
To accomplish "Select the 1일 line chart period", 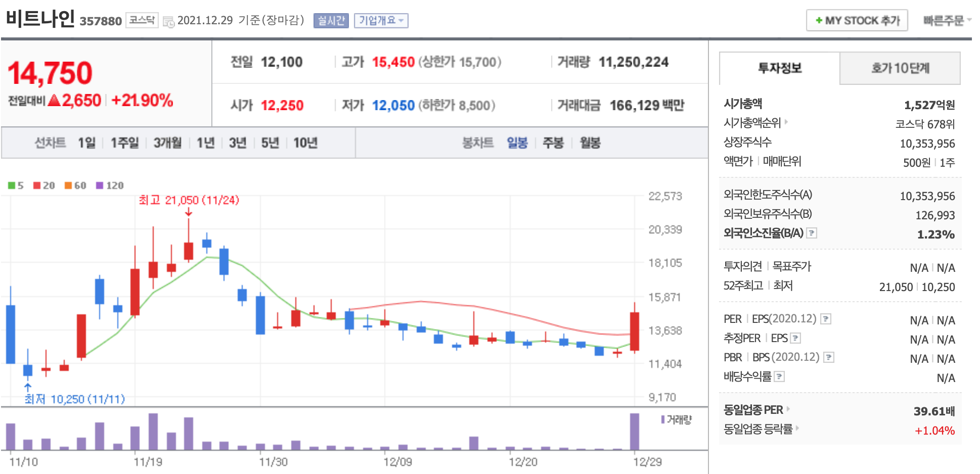I will [86, 143].
